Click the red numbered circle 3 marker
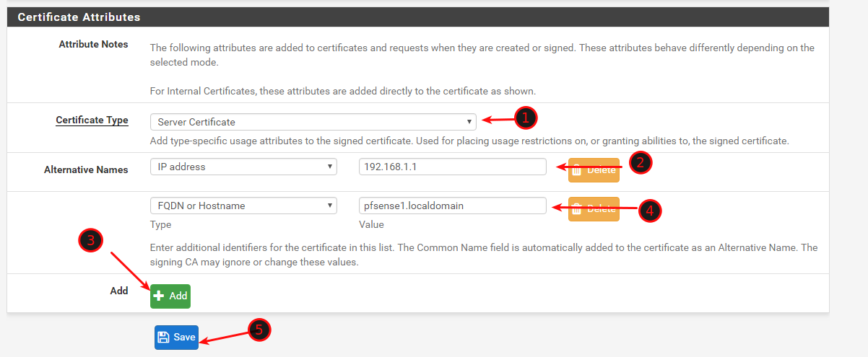868x357 pixels. (90, 242)
